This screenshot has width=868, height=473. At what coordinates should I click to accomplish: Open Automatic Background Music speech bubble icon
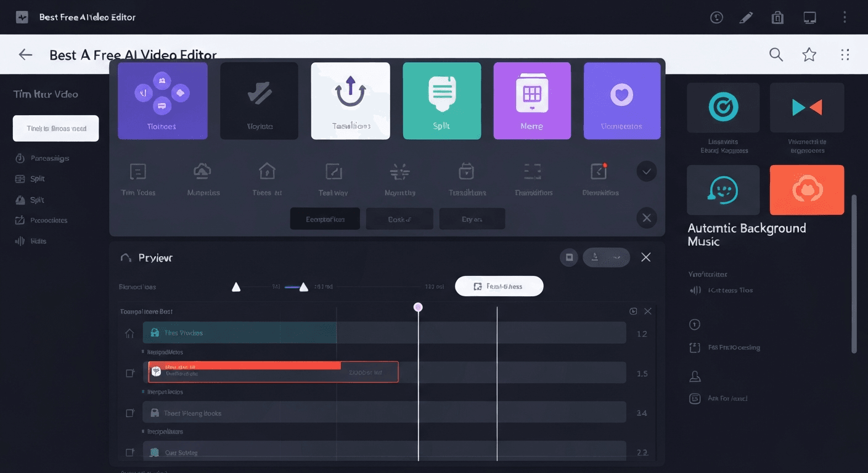pos(723,190)
